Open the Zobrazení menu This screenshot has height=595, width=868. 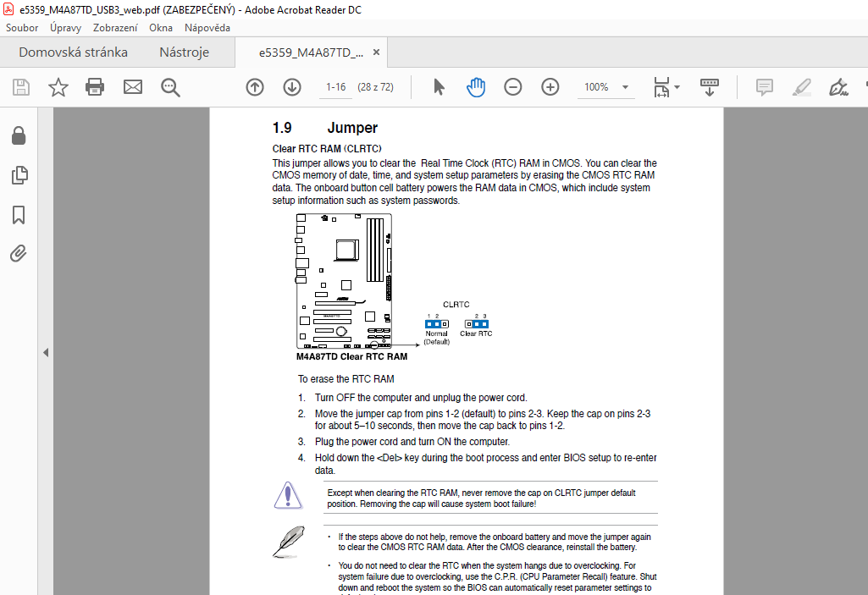[115, 28]
